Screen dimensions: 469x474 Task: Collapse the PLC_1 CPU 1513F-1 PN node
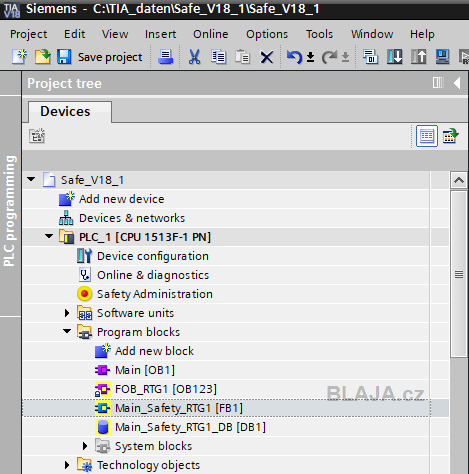(x=49, y=237)
